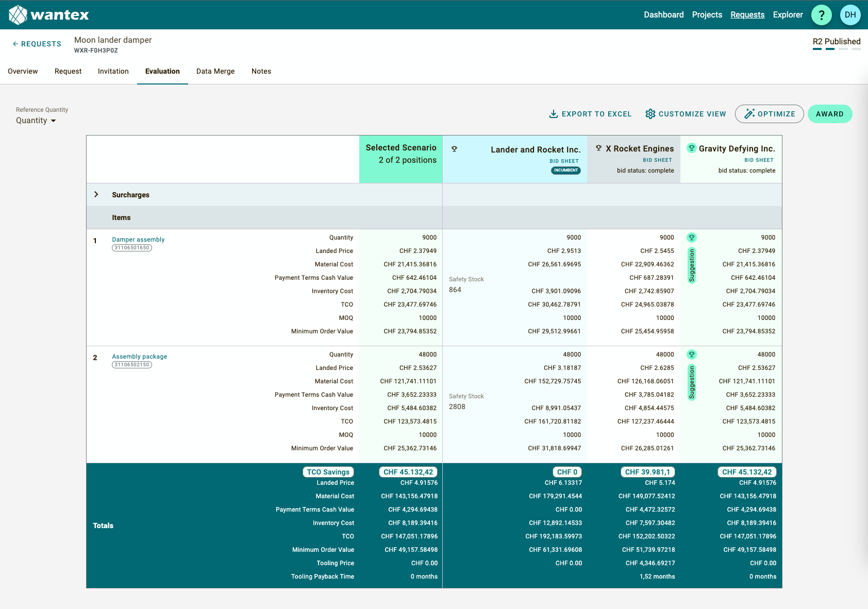Click green trophy icon for Gravity Defying Inc.
Viewport: 868px width, 609px height.
click(692, 148)
